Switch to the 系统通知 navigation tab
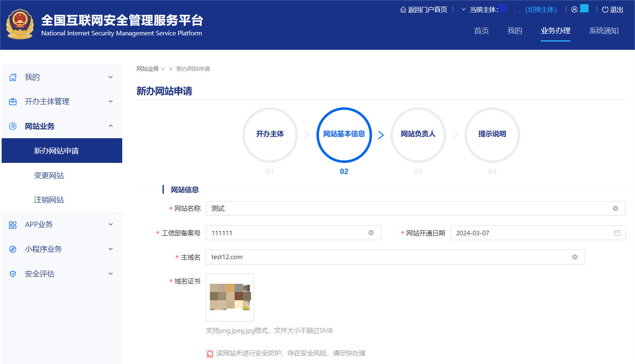635x364 pixels. pos(604,31)
